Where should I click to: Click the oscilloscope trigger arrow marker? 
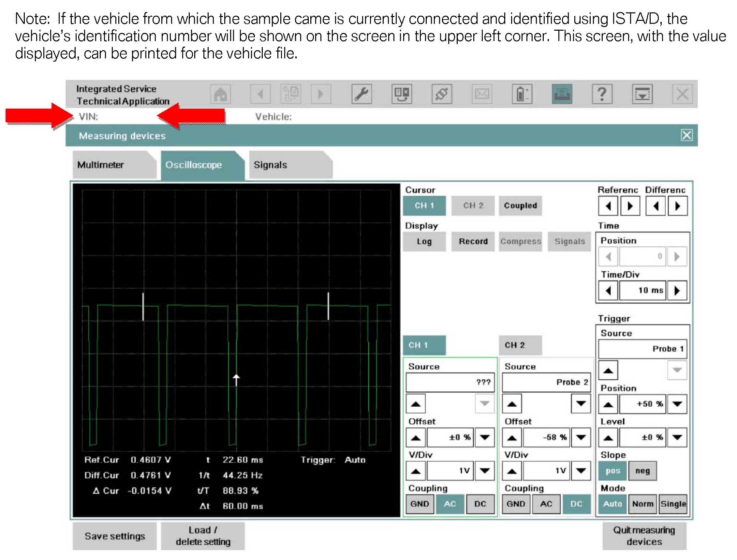click(236, 379)
